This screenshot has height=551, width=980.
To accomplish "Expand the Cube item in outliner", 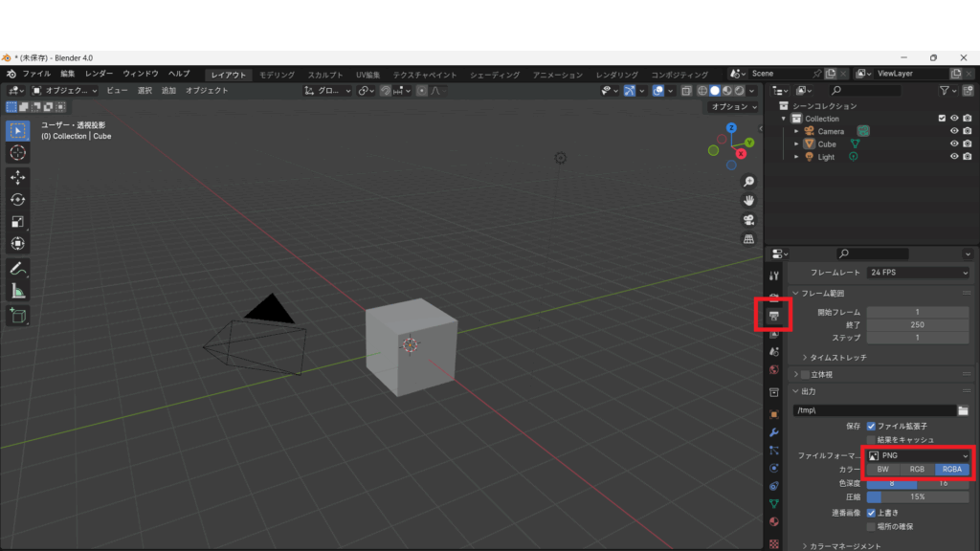I will [x=796, y=143].
